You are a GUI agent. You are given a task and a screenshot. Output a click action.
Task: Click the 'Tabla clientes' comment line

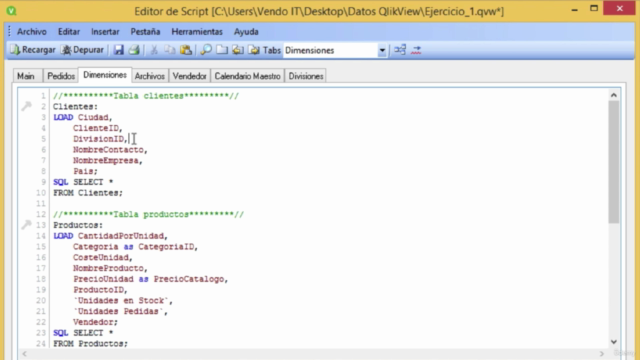coord(146,96)
